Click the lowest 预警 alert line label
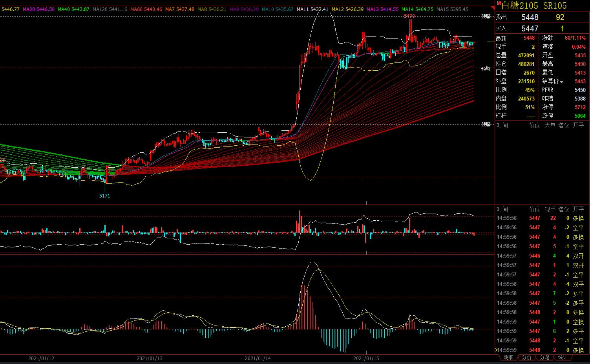 [x=486, y=124]
